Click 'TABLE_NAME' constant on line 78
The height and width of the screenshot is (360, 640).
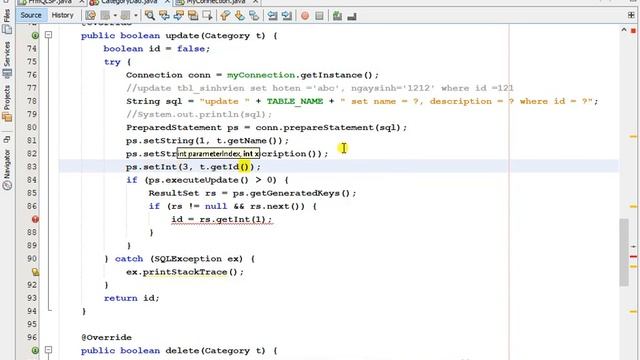click(x=295, y=101)
